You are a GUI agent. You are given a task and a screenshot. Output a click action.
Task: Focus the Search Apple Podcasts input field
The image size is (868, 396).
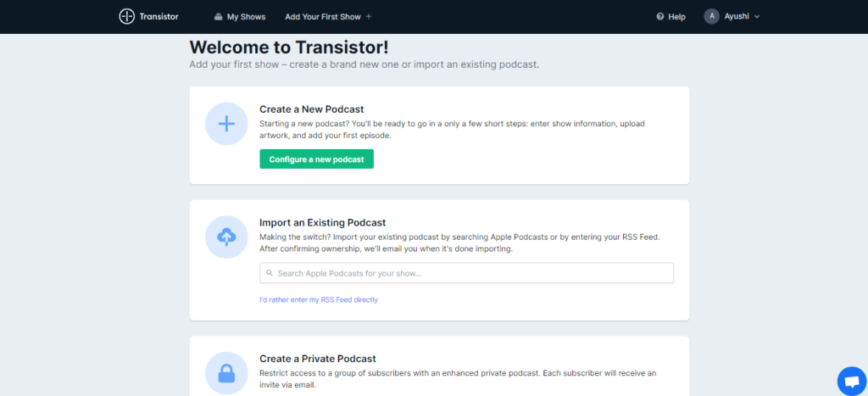pos(467,273)
